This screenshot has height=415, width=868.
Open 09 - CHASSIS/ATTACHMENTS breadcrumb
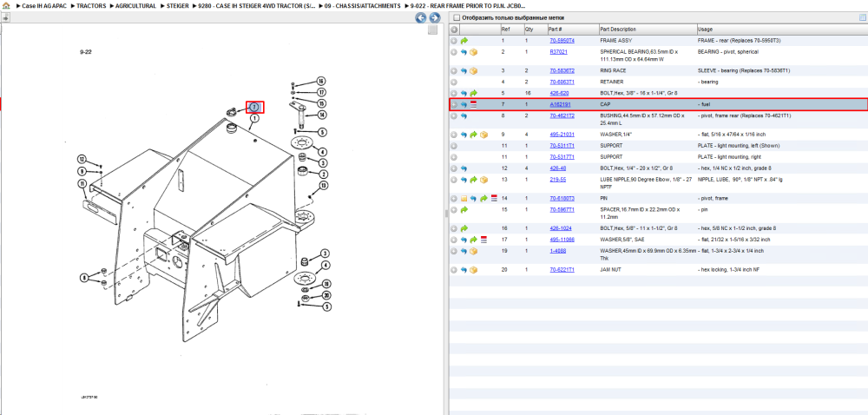[363, 5]
